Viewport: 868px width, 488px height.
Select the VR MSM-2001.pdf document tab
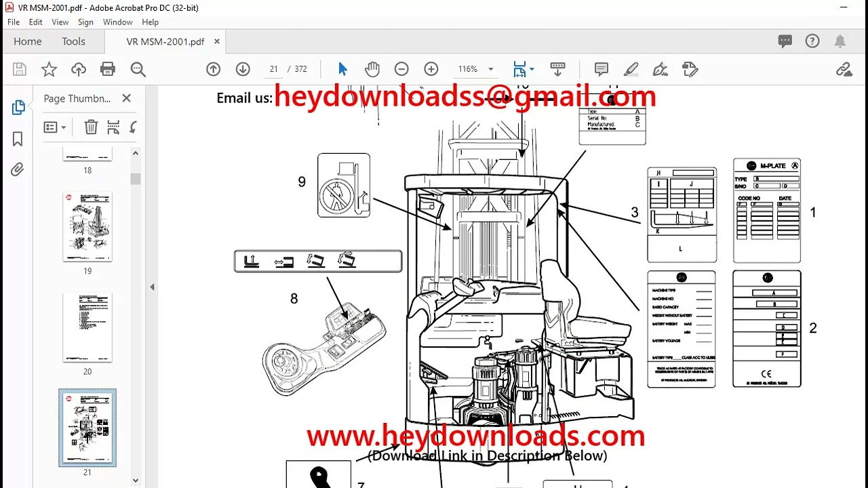165,41
